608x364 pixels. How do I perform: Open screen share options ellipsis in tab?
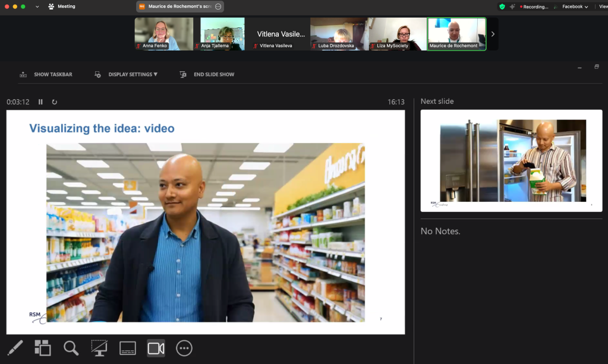[218, 7]
